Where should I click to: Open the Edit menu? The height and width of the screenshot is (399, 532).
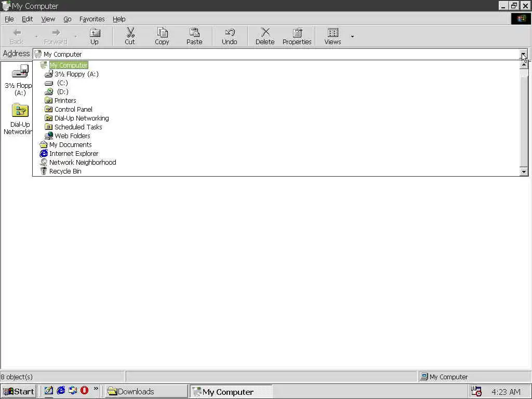click(27, 19)
